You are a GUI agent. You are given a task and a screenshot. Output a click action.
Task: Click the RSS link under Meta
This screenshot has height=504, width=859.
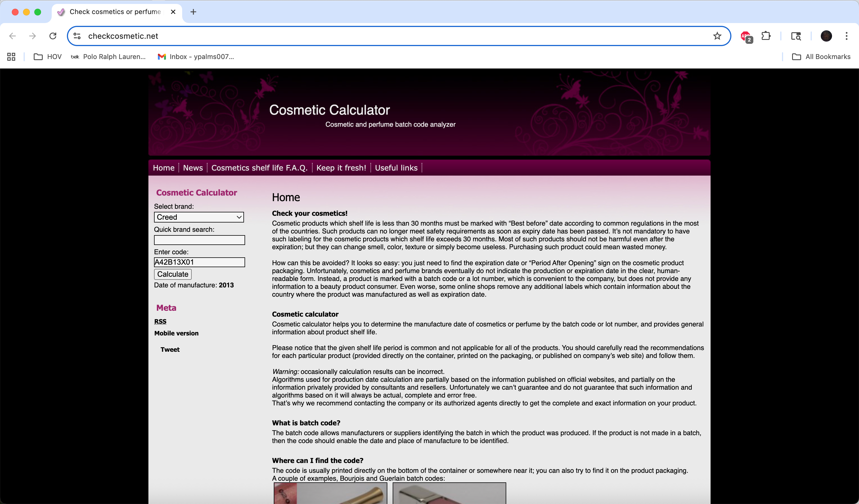(x=160, y=321)
